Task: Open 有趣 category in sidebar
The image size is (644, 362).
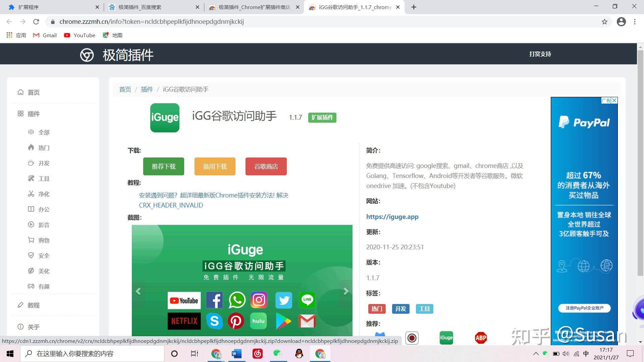Action: [x=39, y=287]
